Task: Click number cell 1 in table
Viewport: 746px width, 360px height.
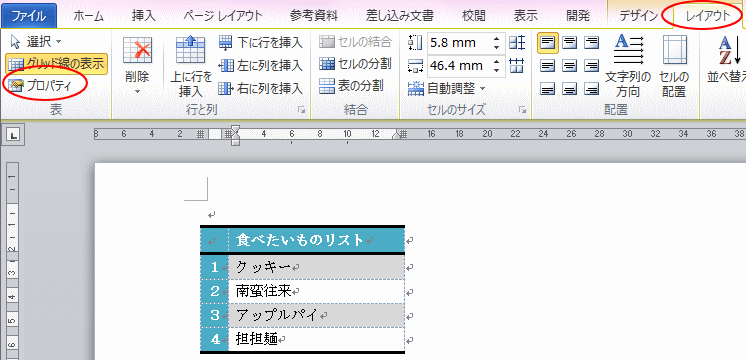Action: (x=215, y=268)
